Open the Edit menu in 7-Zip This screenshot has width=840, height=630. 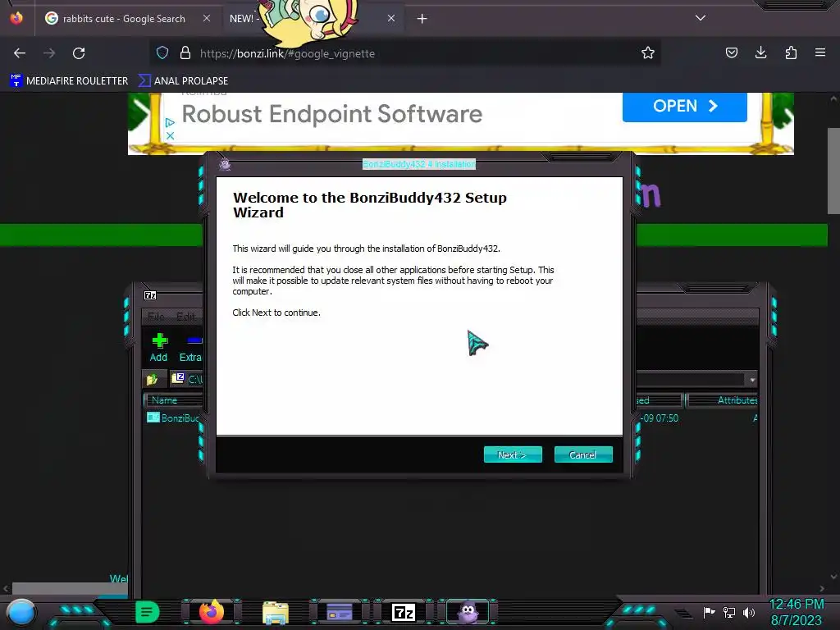tap(186, 317)
